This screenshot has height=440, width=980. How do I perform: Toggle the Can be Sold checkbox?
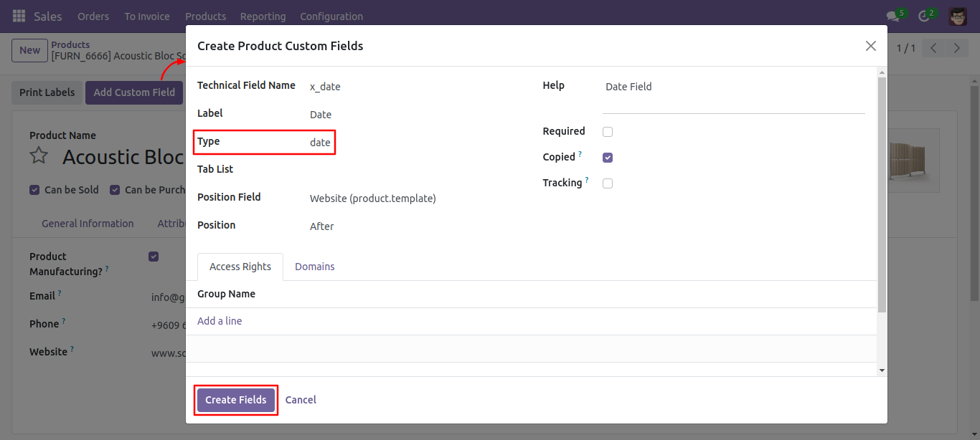point(34,190)
